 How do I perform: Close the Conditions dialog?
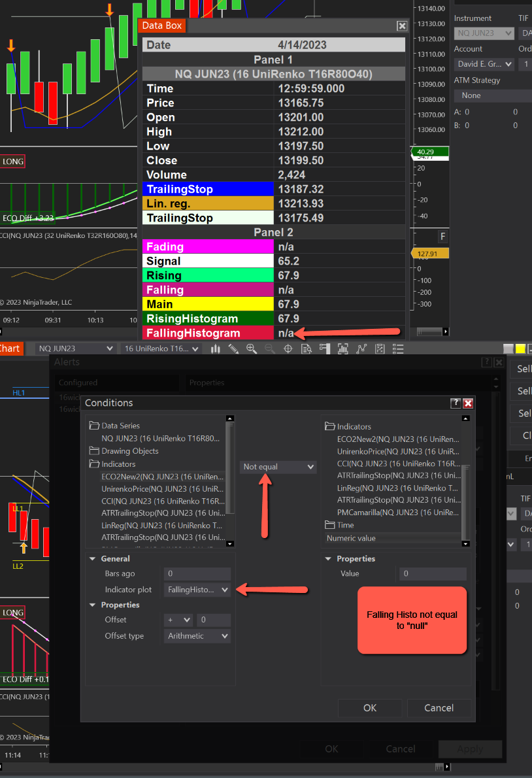pyautogui.click(x=468, y=403)
